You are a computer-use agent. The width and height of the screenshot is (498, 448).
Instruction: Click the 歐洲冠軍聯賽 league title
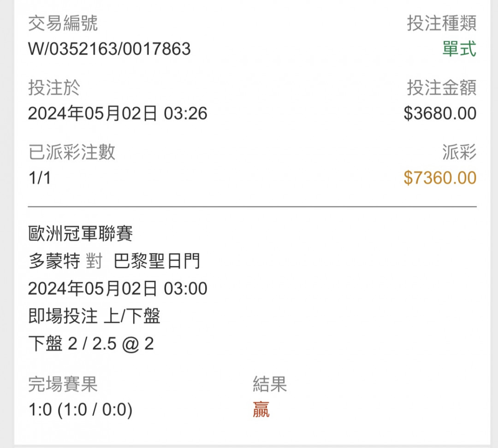point(80,234)
